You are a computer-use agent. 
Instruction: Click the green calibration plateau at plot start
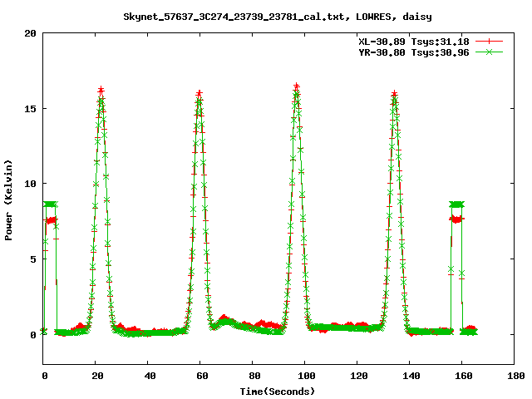[x=51, y=204]
